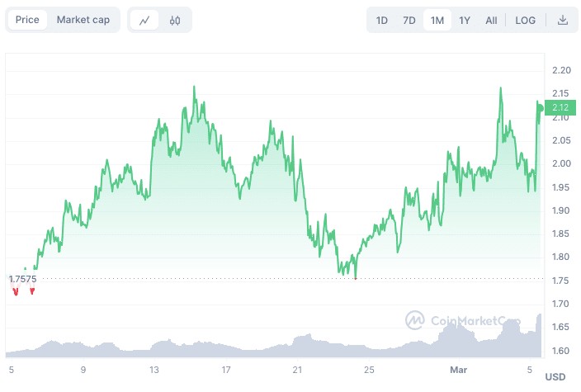Click the 1.7575 starting price label
The width and height of the screenshot is (581, 392).
22,279
